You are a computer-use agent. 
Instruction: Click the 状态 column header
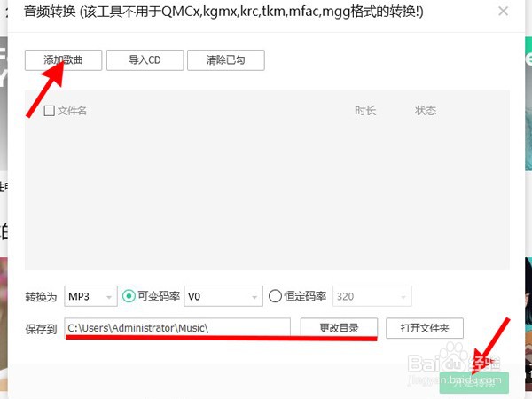point(426,111)
